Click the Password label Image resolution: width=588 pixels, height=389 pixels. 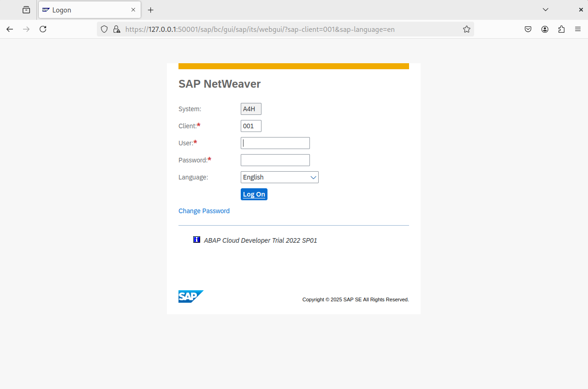(195, 160)
